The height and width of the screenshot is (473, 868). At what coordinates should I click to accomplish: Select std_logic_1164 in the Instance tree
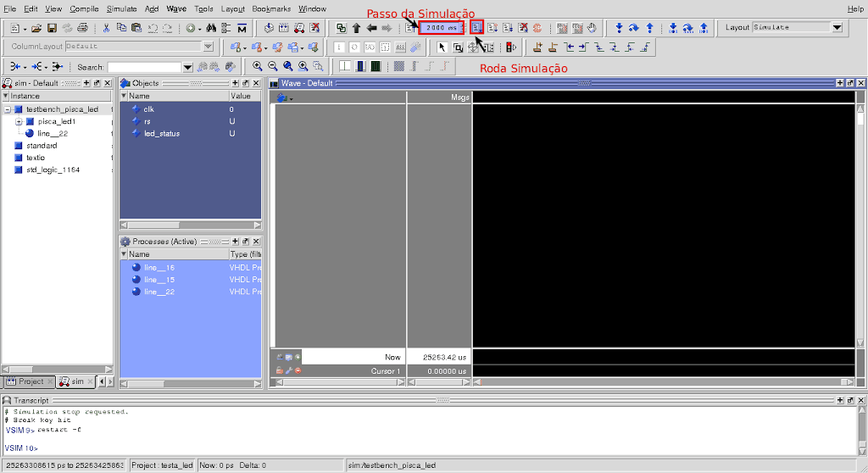click(x=53, y=170)
